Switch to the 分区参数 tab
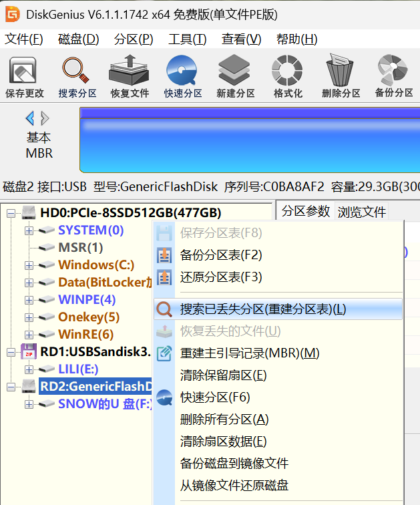The image size is (420, 505). click(305, 212)
